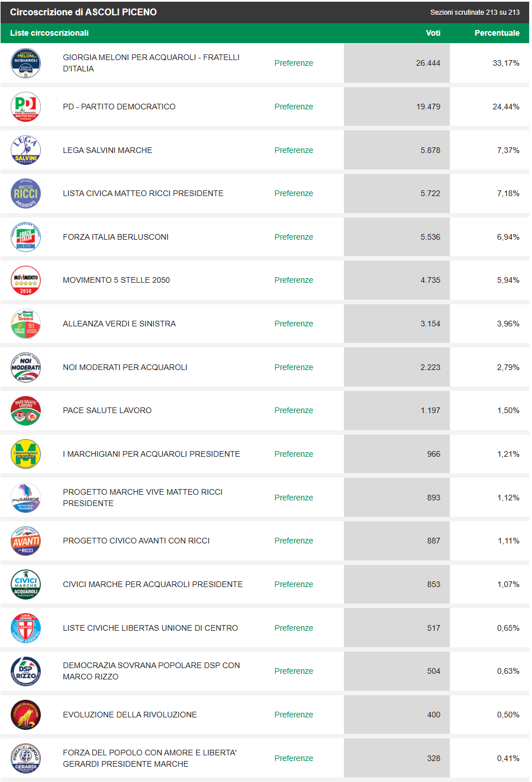Viewport: 532px width, 782px height.
Task: View Preferenze for Liste Civiche Libertas UDC
Action: (x=293, y=628)
